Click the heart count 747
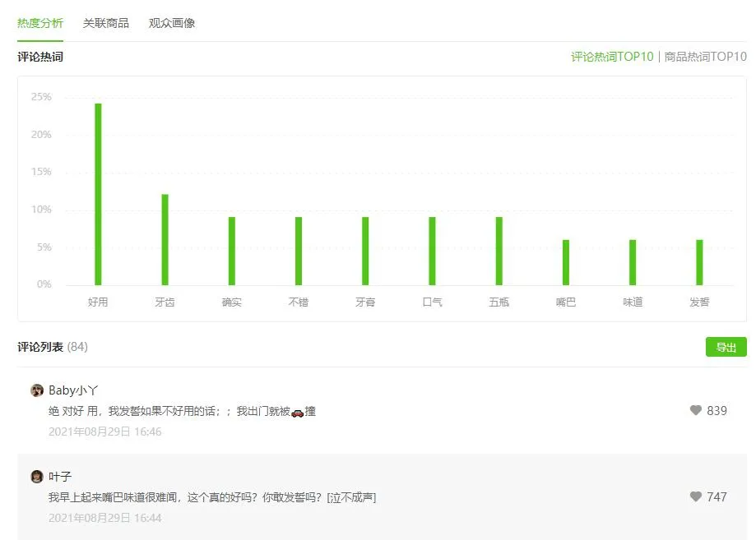 pyautogui.click(x=714, y=496)
